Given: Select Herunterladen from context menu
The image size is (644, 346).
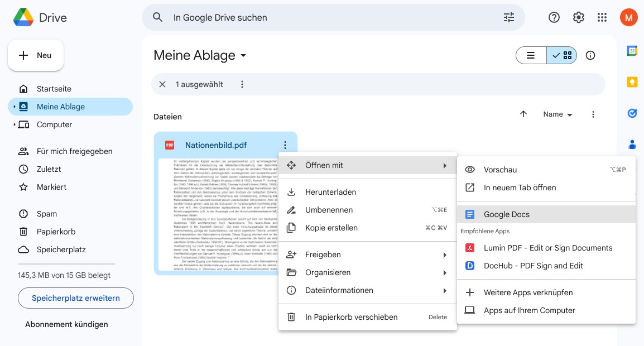Looking at the screenshot, I should 368,192.
